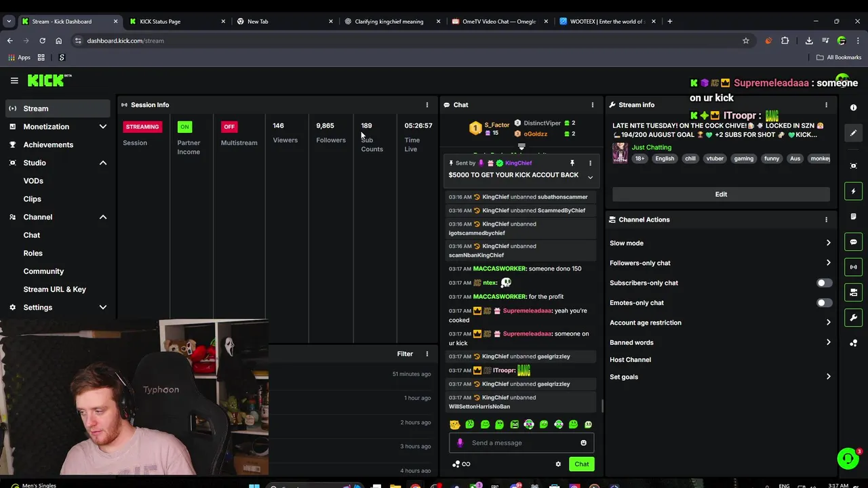Viewport: 868px width, 488px height.
Task: Toggle Emotes-only chat switch
Action: tap(824, 303)
